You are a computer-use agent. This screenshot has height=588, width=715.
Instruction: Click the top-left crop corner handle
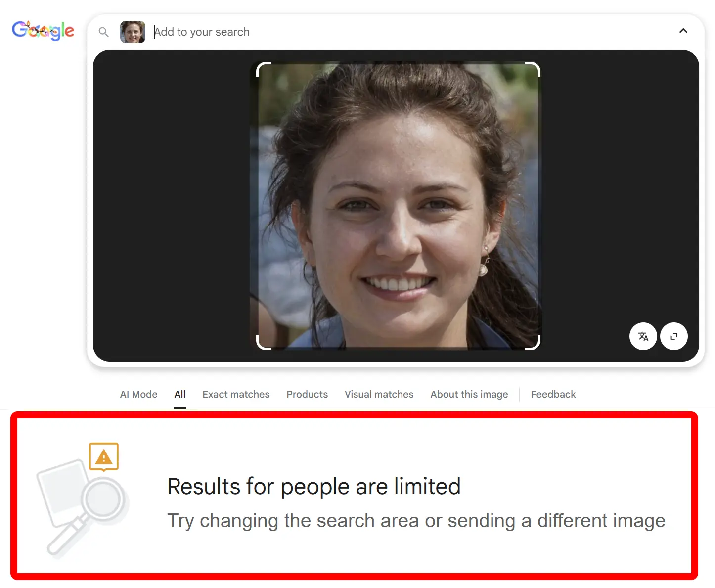pyautogui.click(x=262, y=69)
